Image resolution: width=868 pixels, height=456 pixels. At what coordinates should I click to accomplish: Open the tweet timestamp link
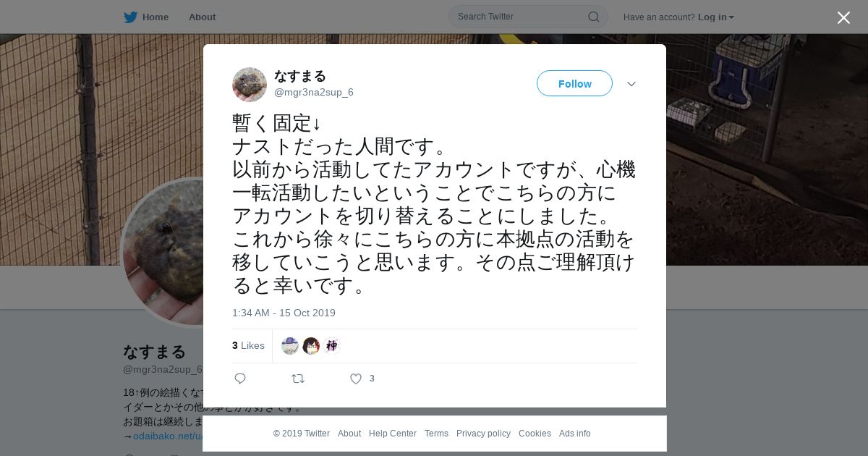click(284, 313)
